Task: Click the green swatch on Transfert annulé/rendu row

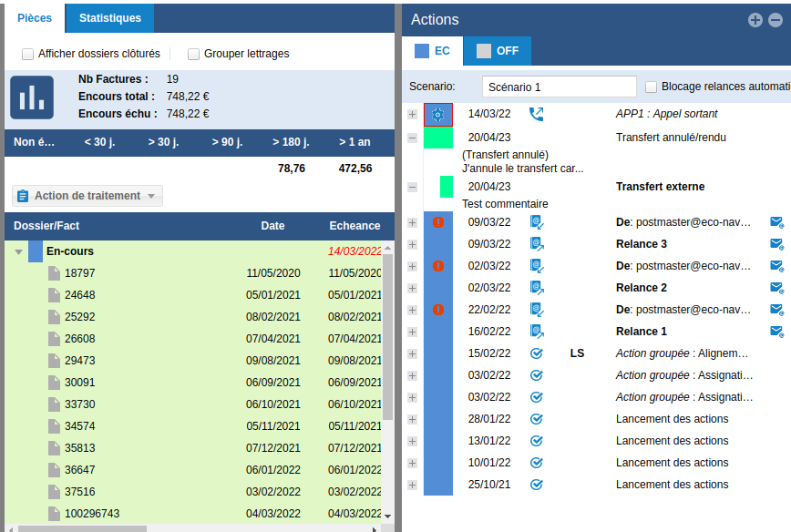Action: coord(438,138)
